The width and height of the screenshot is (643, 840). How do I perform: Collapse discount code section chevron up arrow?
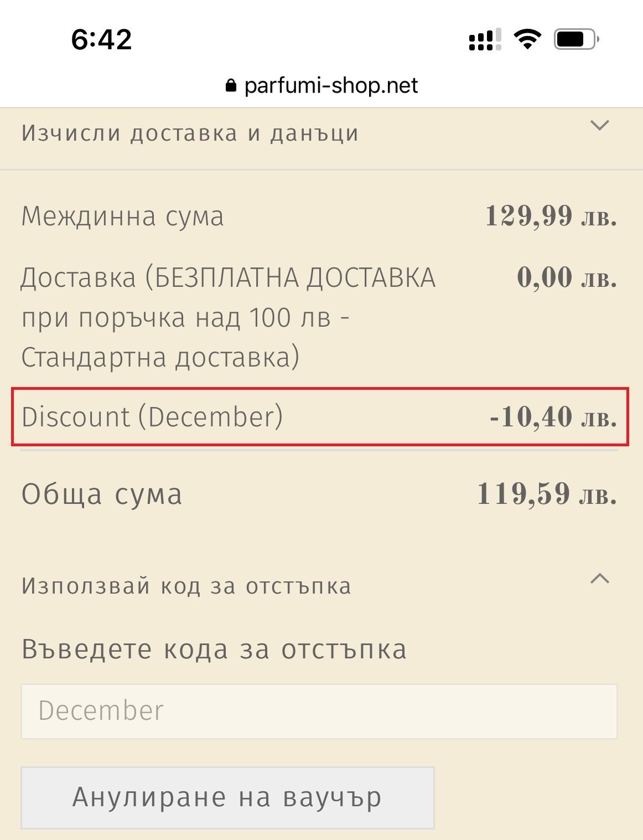point(600,579)
